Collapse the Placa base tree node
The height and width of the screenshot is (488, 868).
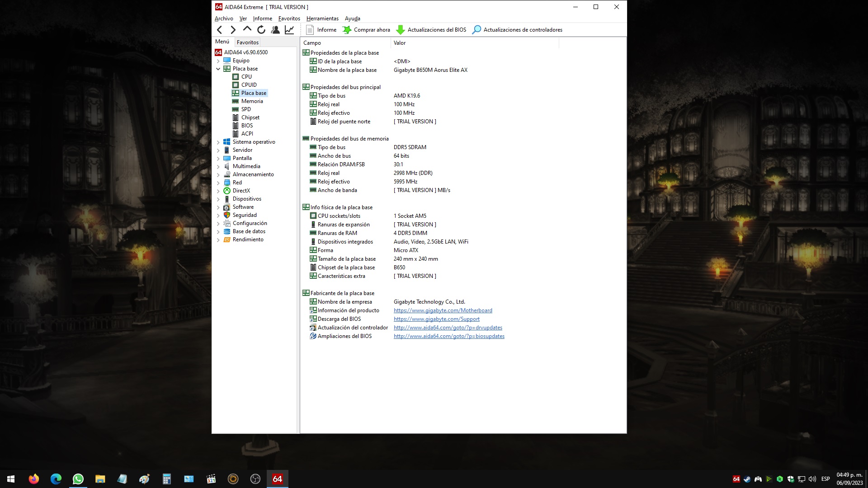[218, 69]
